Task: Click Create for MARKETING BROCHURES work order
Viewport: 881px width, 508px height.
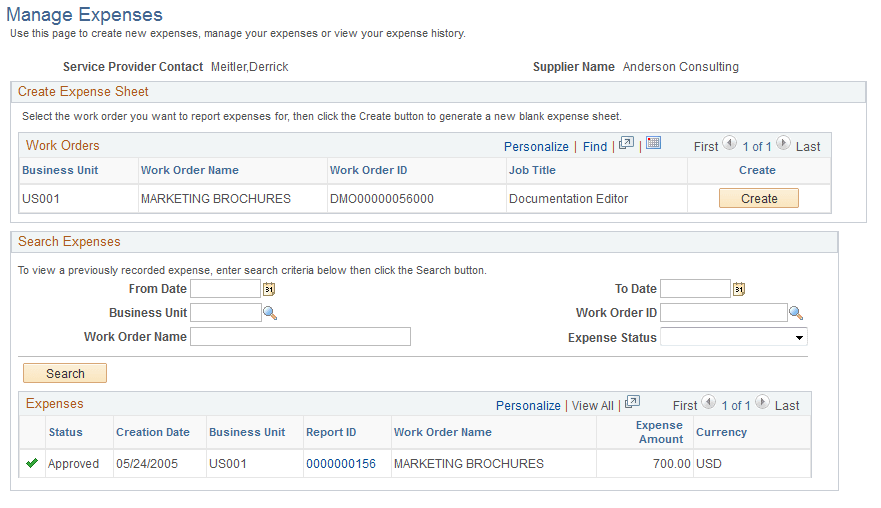Action: [759, 198]
